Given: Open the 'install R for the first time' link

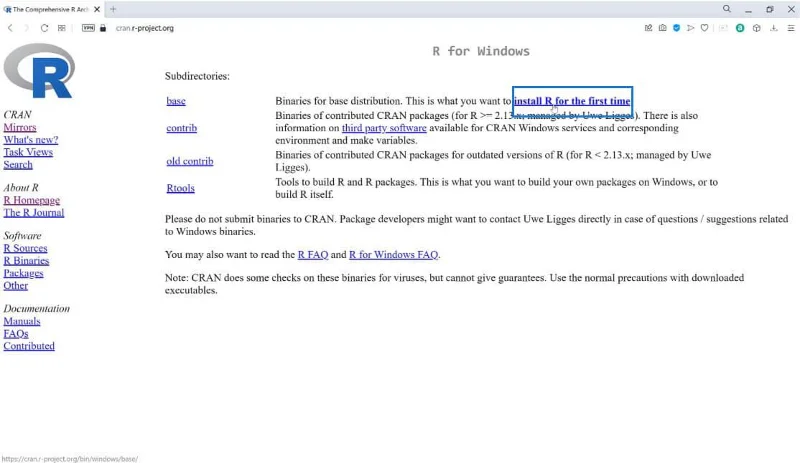Looking at the screenshot, I should [x=572, y=101].
